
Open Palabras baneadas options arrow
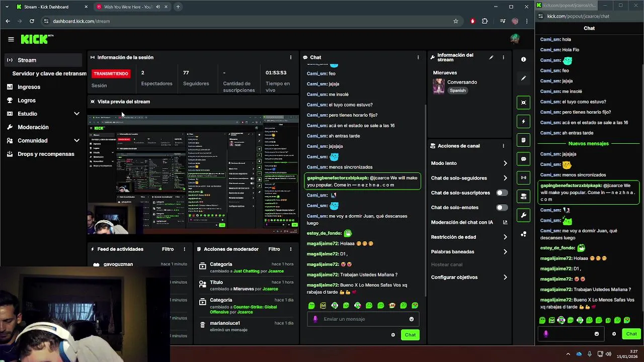pyautogui.click(x=505, y=251)
